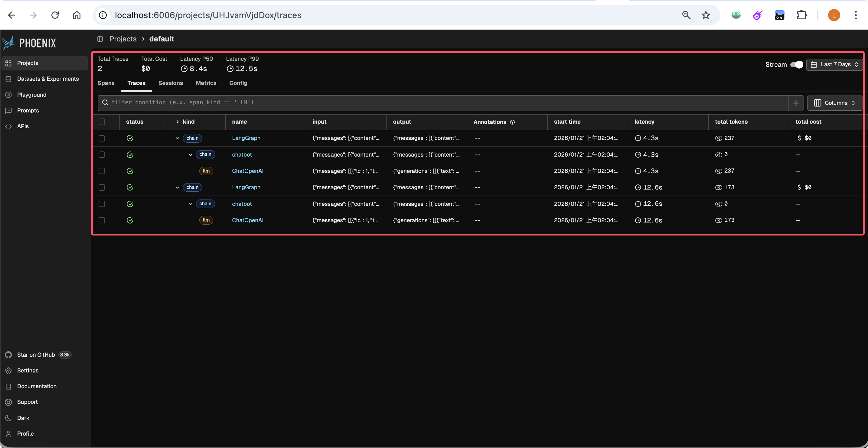Go to Prompts in sidebar
The height and width of the screenshot is (448, 868).
tap(28, 110)
